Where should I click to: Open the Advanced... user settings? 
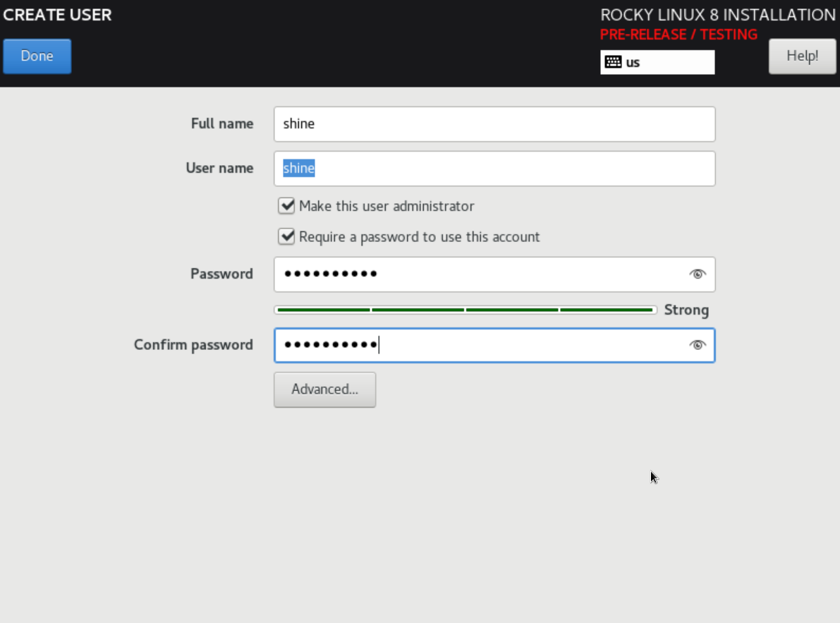coord(324,389)
